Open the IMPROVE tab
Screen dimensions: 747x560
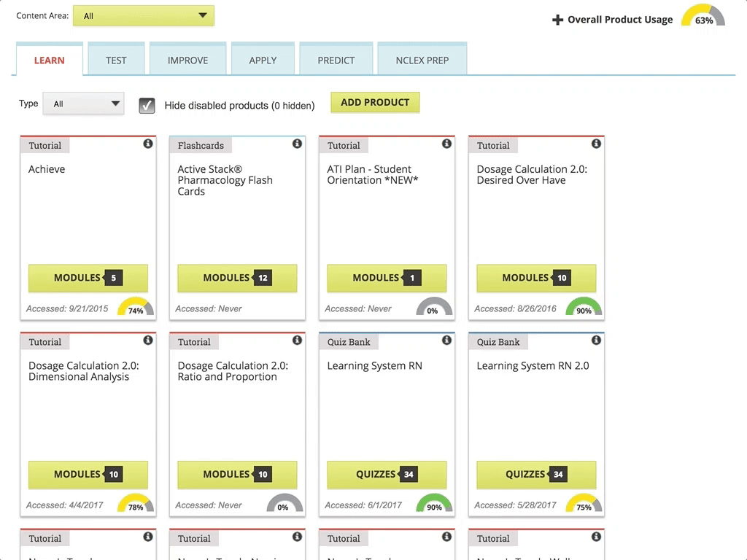(187, 61)
